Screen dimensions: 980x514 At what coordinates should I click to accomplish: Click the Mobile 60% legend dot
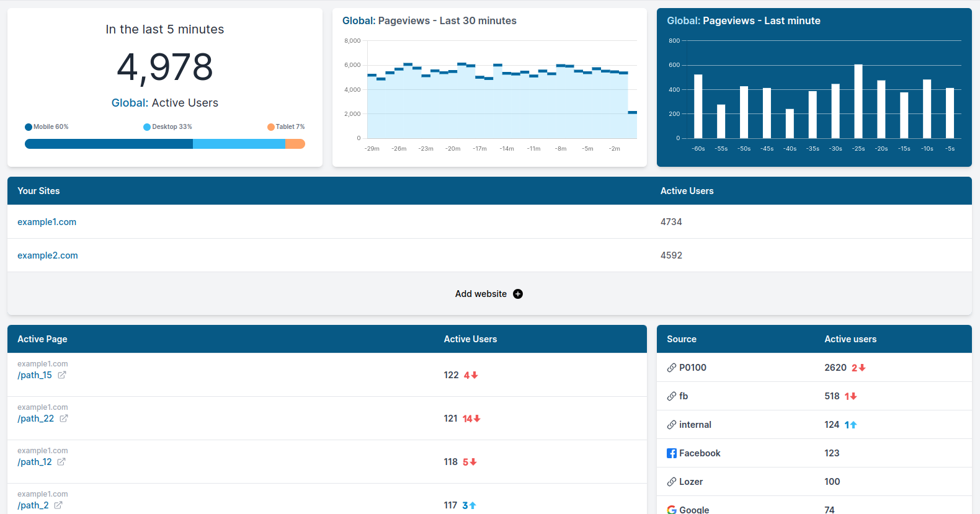(x=29, y=127)
